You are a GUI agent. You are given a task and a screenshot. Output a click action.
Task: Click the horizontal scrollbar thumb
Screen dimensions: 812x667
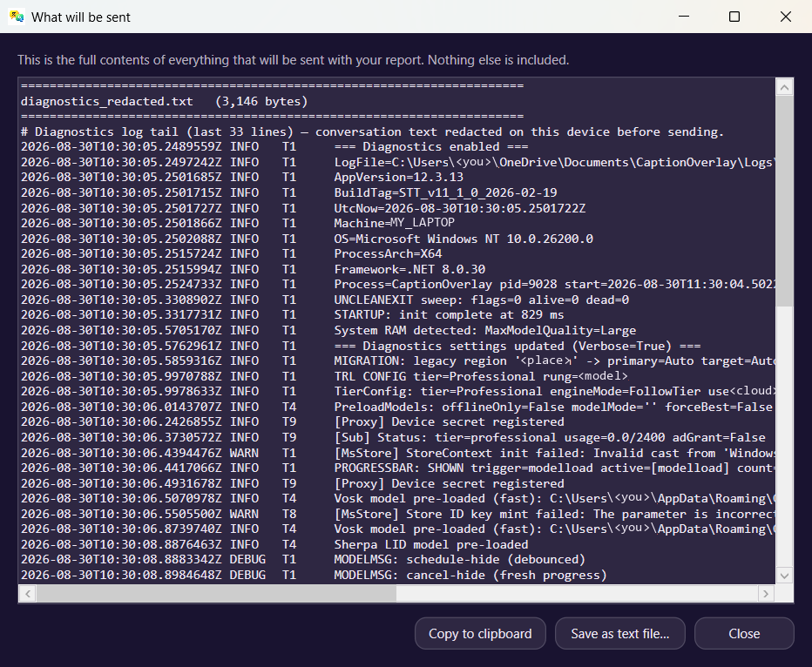tap(216, 594)
